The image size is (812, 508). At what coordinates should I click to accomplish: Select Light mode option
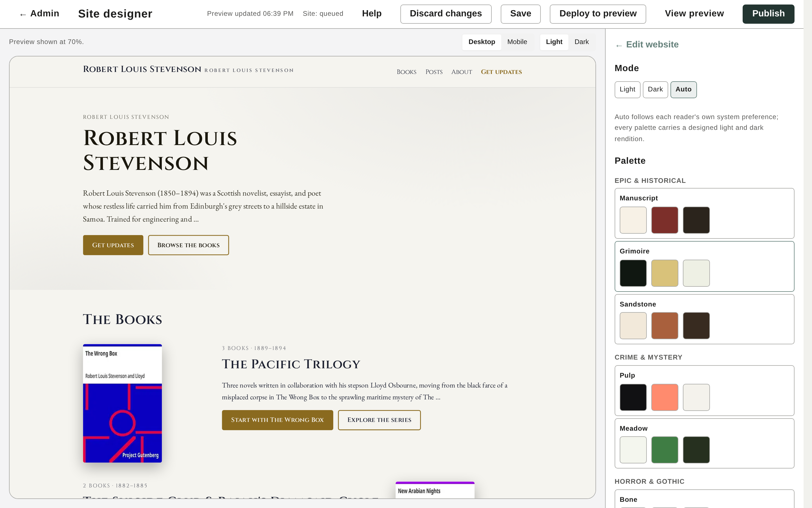coord(627,89)
